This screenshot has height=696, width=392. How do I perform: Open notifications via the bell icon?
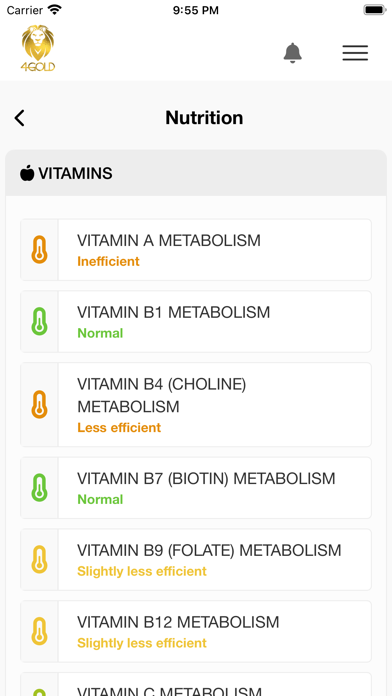coord(293,53)
